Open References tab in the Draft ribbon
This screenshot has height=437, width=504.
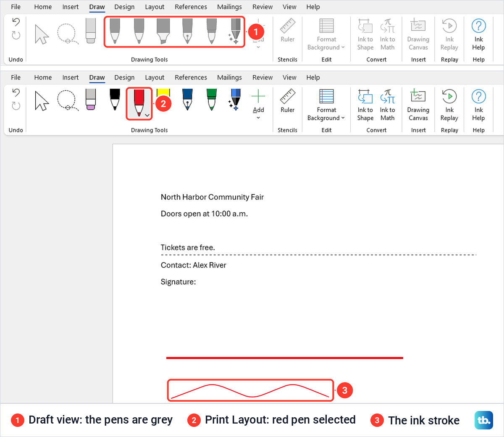[191, 7]
